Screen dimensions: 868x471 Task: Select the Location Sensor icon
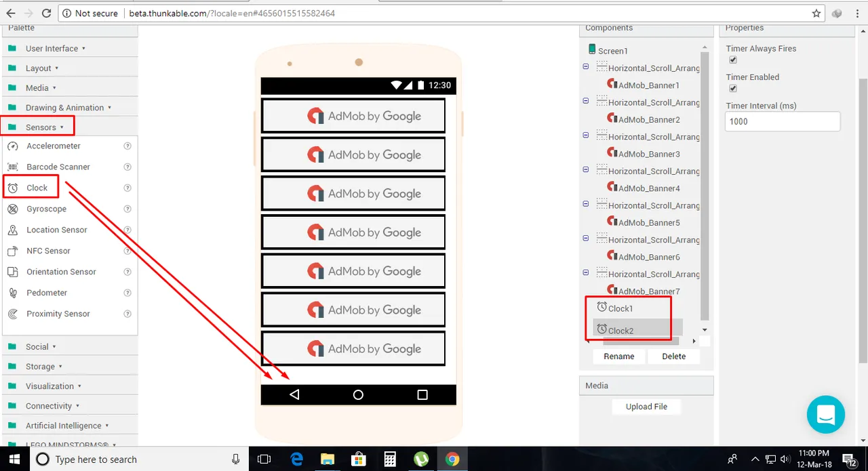(x=12, y=230)
